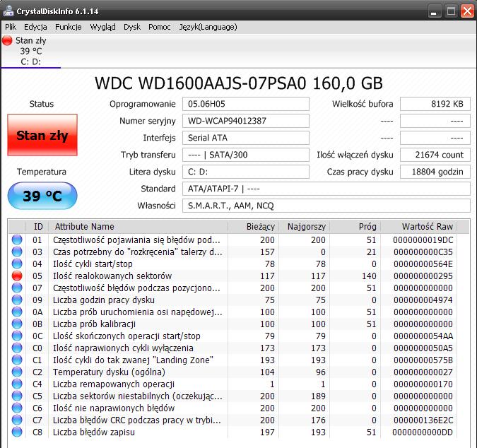Click the blue status orb for attribute C6
The height and width of the screenshot is (448, 477).
click(17, 408)
